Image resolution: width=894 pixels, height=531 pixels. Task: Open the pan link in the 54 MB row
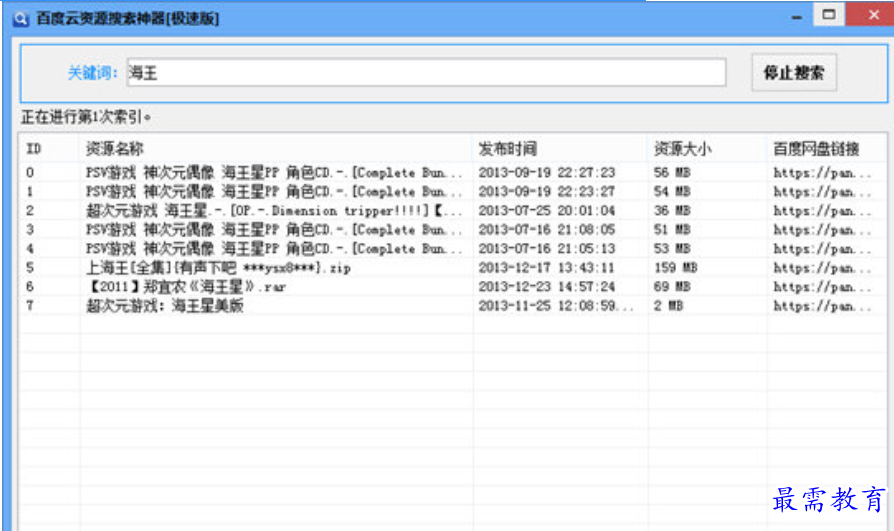[822, 192]
